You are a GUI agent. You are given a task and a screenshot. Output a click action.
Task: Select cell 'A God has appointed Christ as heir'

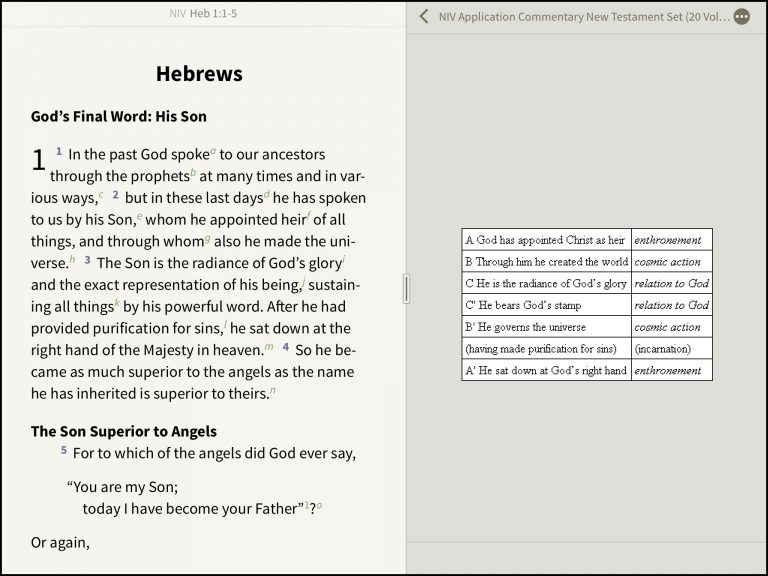coord(546,240)
